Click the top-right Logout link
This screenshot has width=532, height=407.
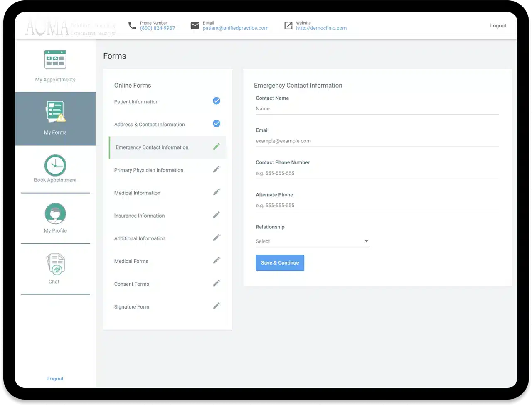[x=498, y=26]
